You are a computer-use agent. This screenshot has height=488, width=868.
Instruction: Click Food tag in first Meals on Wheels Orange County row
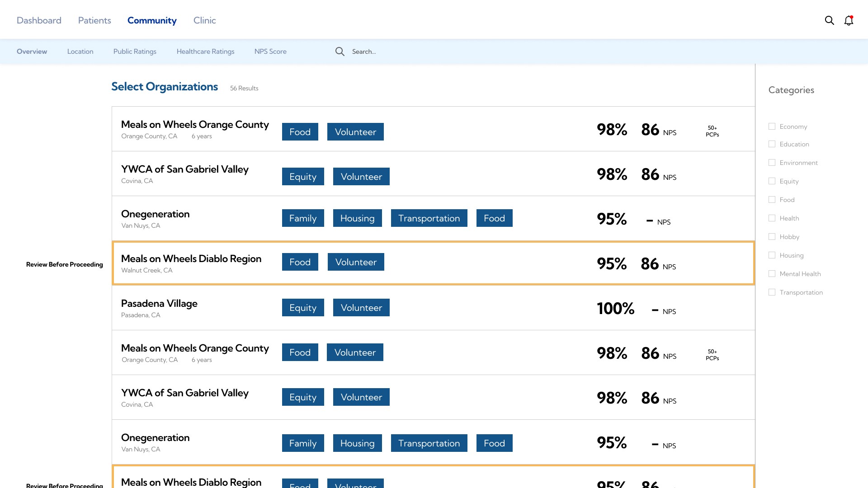(x=300, y=132)
